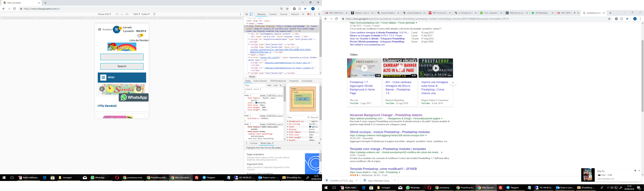644x191 pixels.
Task: Click the #156192 color swatch in Styles
Action: coord(256,103)
